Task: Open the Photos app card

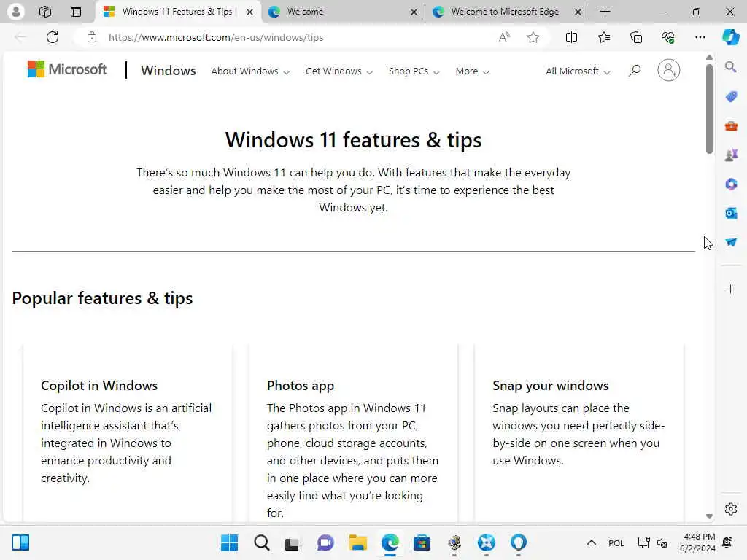Action: [353, 432]
